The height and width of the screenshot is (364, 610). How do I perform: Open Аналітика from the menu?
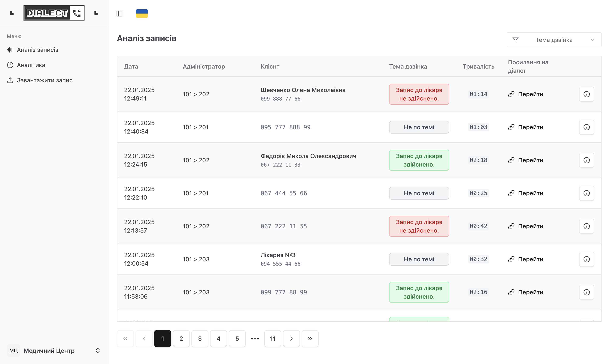tap(31, 65)
